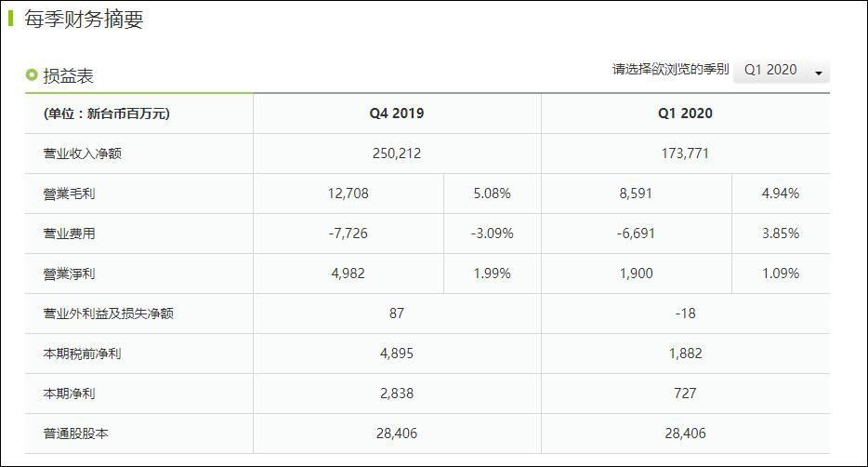
Task: Click the -6,691 operating expense cell
Action: 636,233
